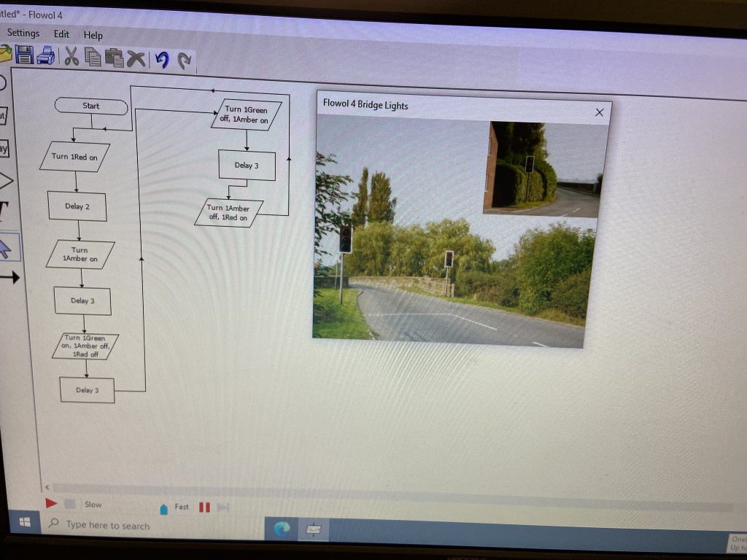Select the Text tool in left palette
747x560 pixels.
tap(4, 211)
